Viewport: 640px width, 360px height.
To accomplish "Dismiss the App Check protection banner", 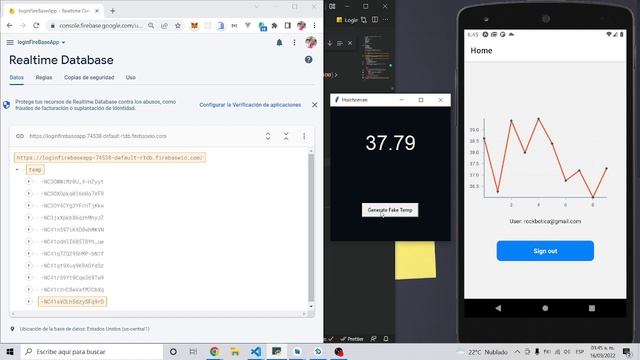I will (x=315, y=105).
